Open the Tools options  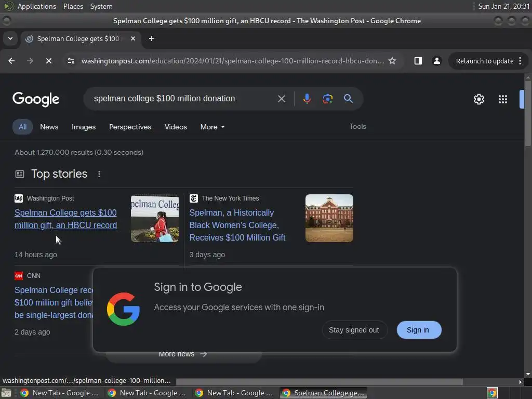(357, 126)
